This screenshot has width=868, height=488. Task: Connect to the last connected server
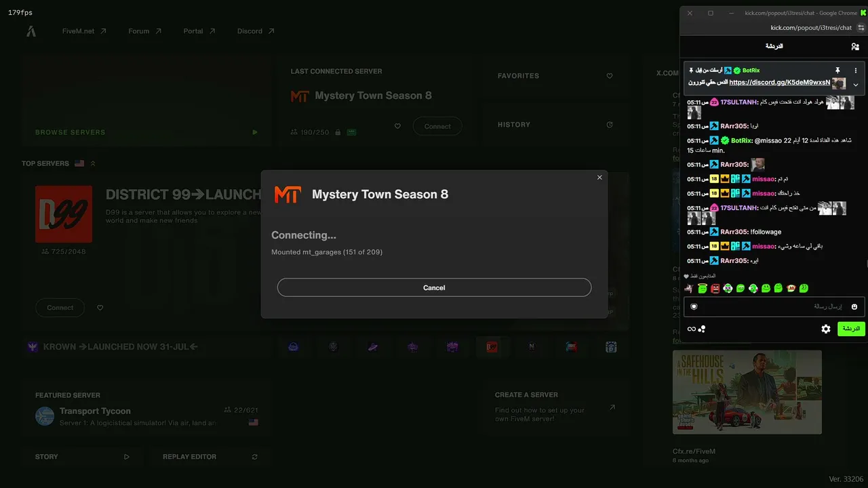point(437,126)
